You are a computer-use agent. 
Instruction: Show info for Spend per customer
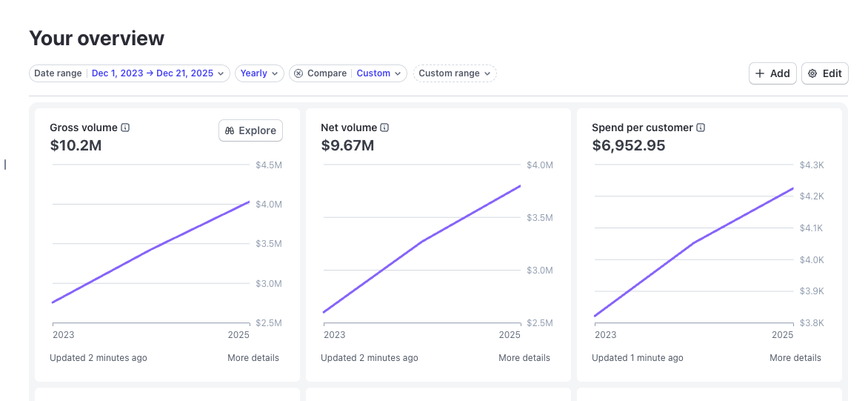(x=701, y=127)
